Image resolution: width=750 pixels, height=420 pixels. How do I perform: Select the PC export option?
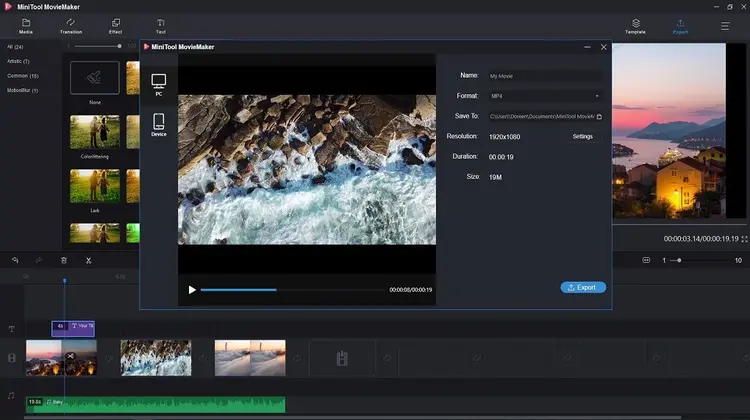(158, 84)
